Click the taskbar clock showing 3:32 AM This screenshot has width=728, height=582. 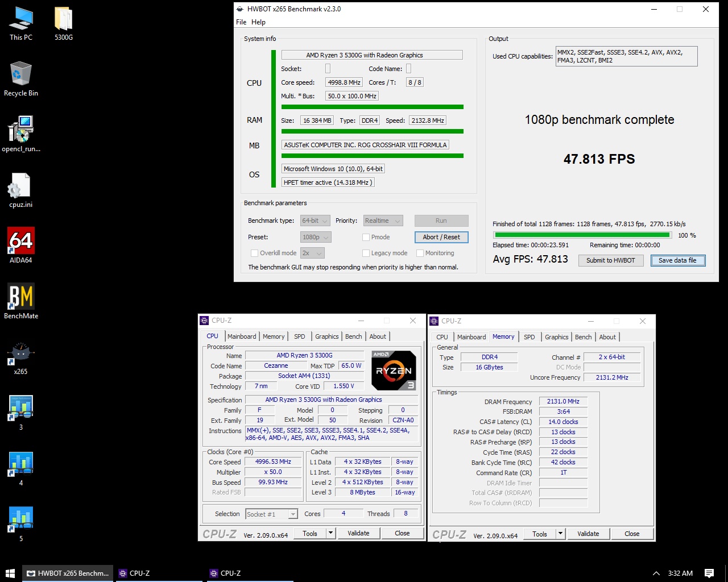click(680, 573)
